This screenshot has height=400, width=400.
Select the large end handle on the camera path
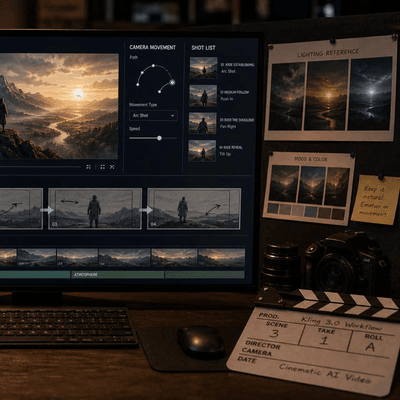pos(172,82)
